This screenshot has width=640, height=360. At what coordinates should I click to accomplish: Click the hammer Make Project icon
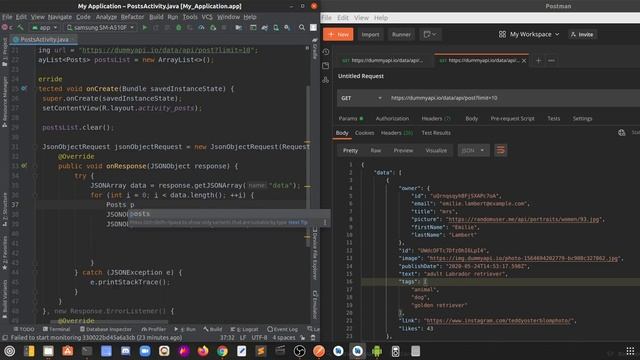coord(20,27)
